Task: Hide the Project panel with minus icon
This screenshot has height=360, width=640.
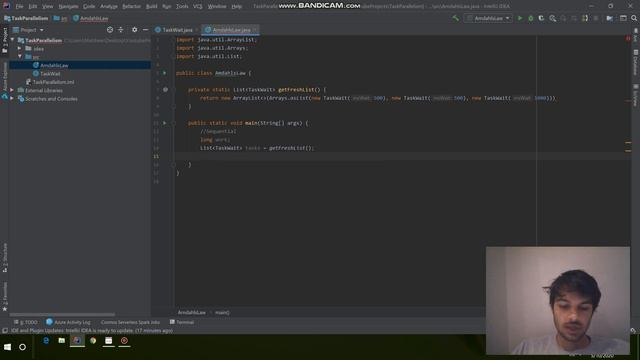Action: click(x=145, y=30)
